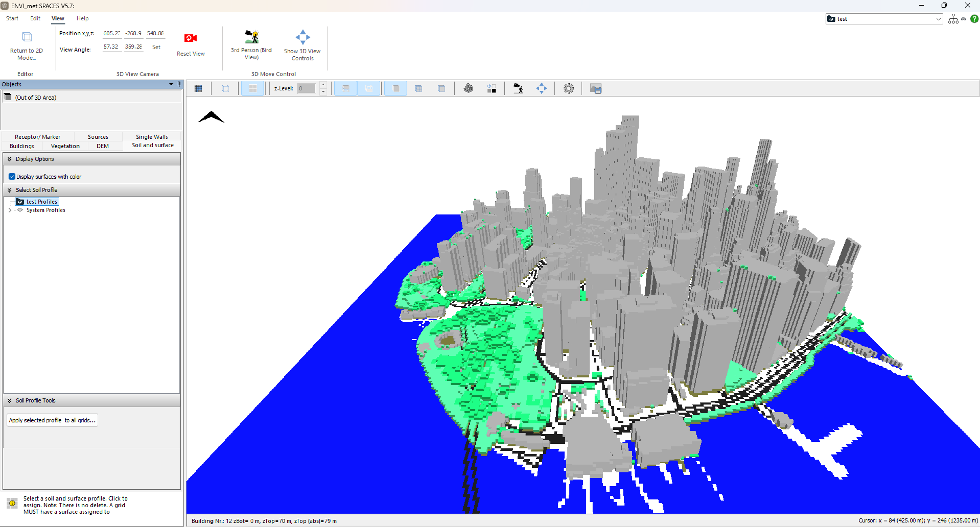Click the move control arrows icon
This screenshot has width=980, height=527.
tap(542, 88)
